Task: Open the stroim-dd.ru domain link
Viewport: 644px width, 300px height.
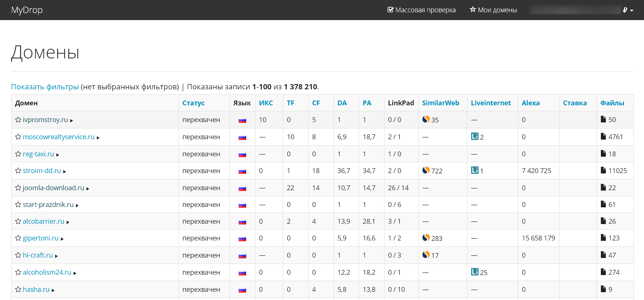Action: pos(42,170)
